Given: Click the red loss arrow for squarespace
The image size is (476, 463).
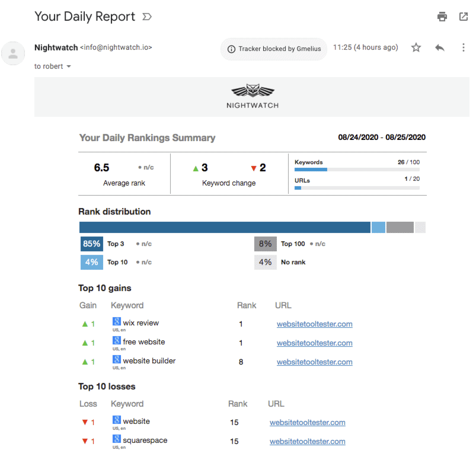Looking at the screenshot, I should [x=85, y=441].
